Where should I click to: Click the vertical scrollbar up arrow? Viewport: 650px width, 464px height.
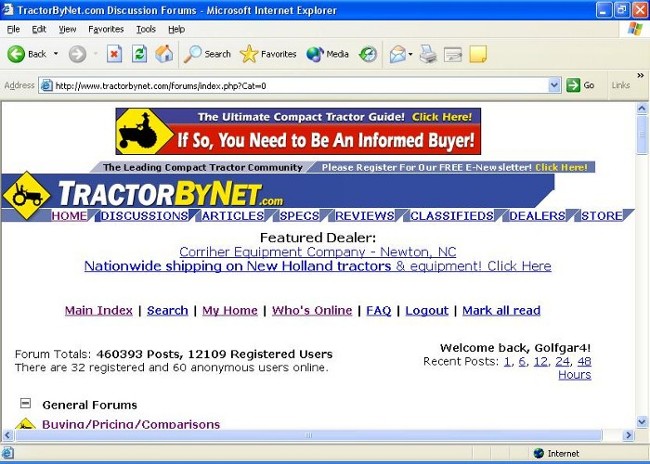click(x=642, y=109)
